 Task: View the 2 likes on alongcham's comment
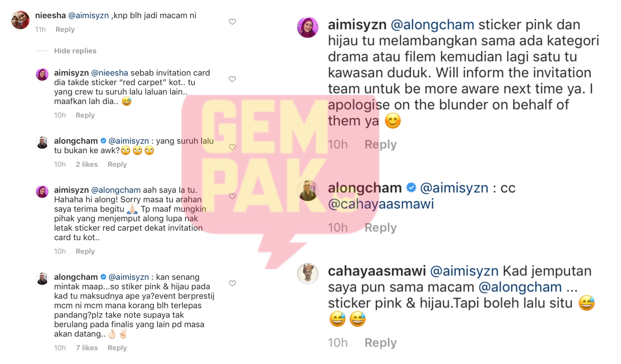(x=87, y=164)
